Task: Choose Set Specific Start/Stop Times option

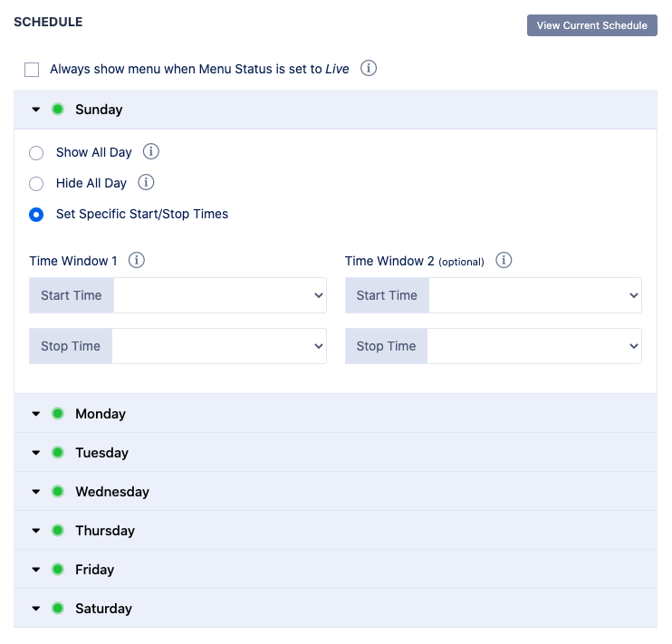Action: pos(36,215)
